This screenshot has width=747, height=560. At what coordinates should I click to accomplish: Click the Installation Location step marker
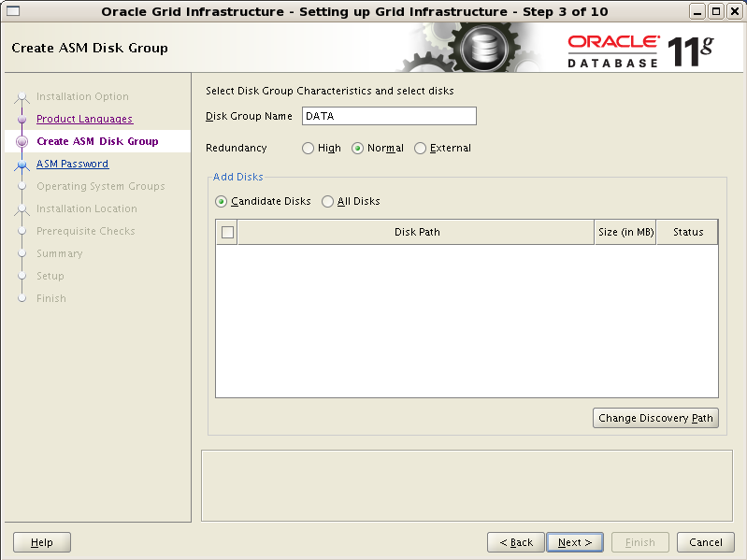click(x=22, y=209)
